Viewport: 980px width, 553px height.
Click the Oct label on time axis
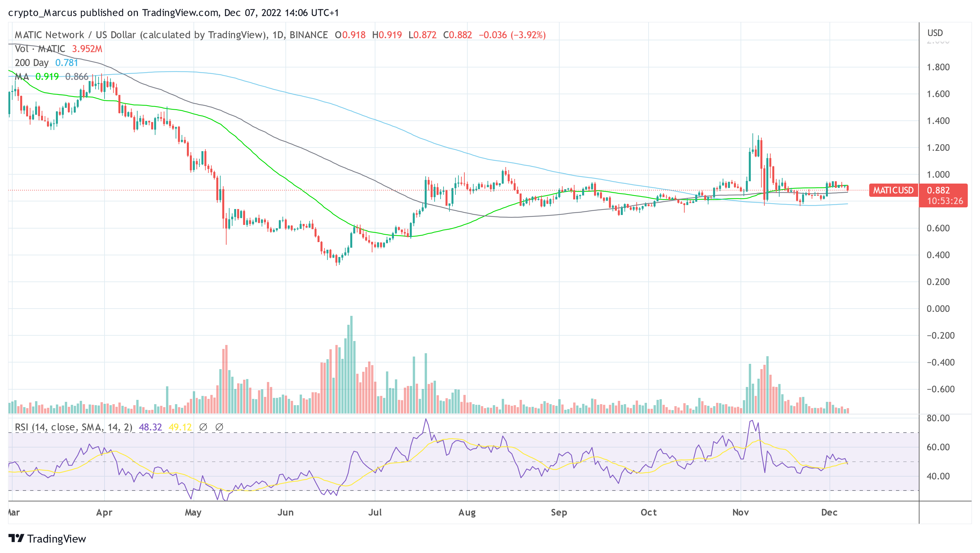click(x=649, y=513)
